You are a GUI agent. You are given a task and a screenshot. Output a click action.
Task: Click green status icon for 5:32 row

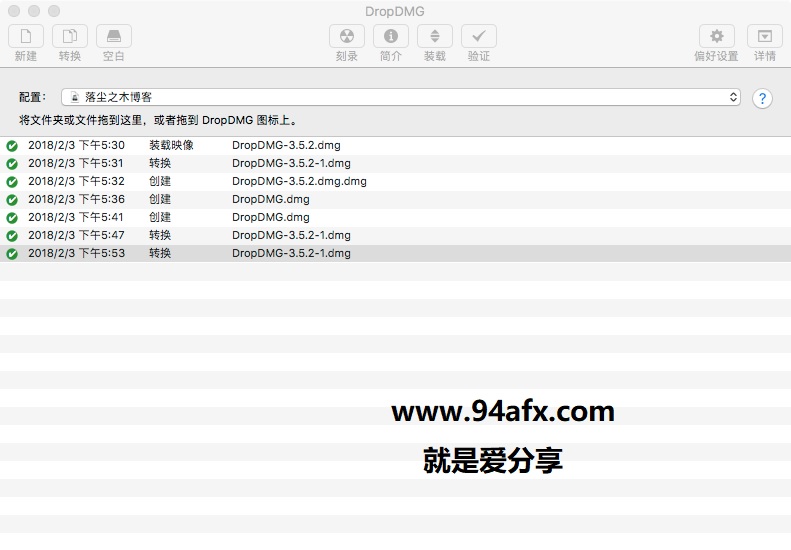tap(12, 182)
